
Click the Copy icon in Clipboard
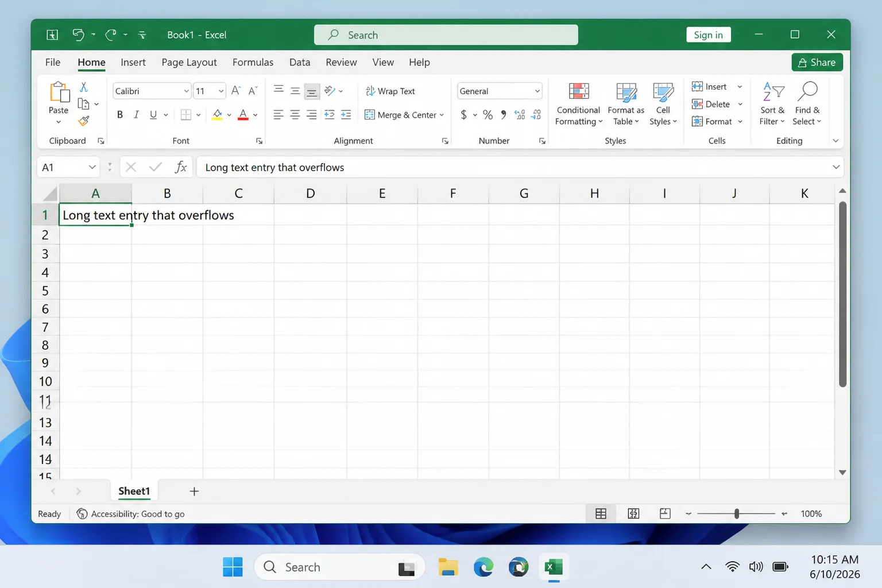[84, 104]
